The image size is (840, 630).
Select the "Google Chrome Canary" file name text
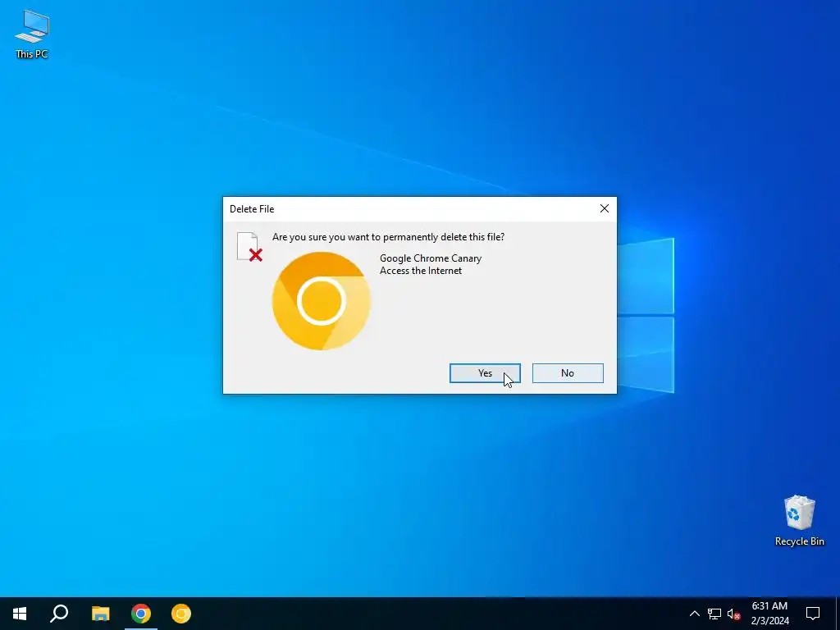(x=431, y=258)
